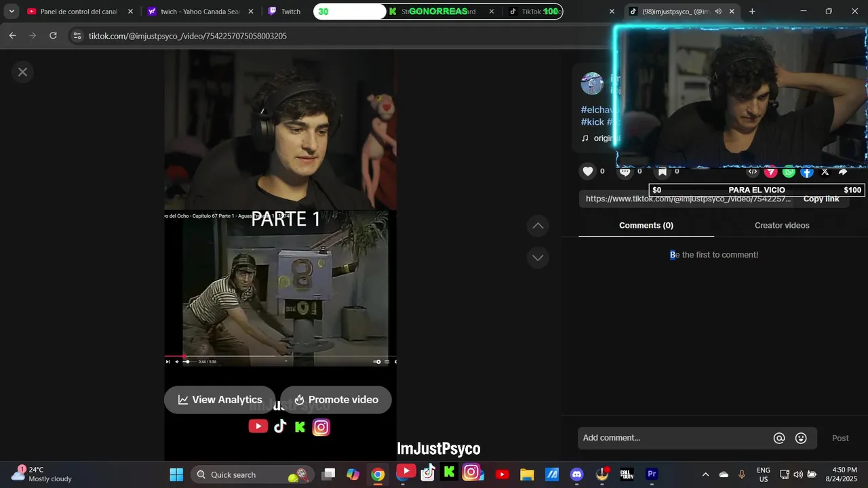Open the #kick hashtag link

coord(592,122)
